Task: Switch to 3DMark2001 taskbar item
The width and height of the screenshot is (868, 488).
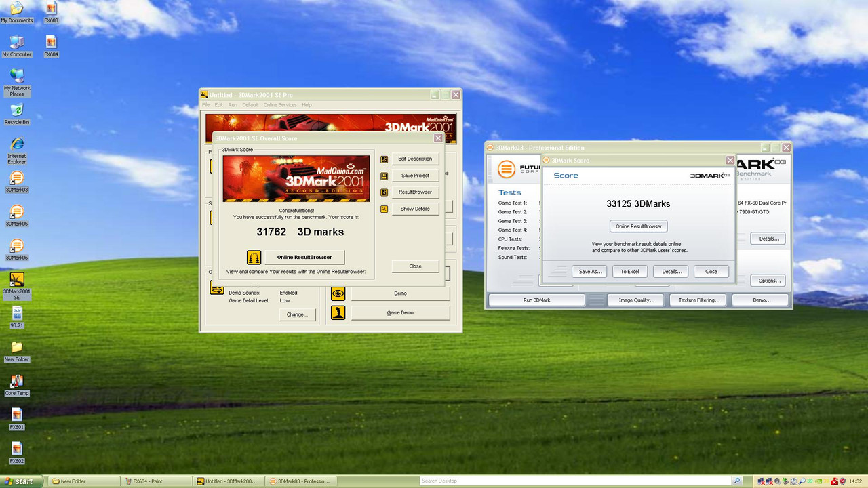Action: pyautogui.click(x=230, y=481)
